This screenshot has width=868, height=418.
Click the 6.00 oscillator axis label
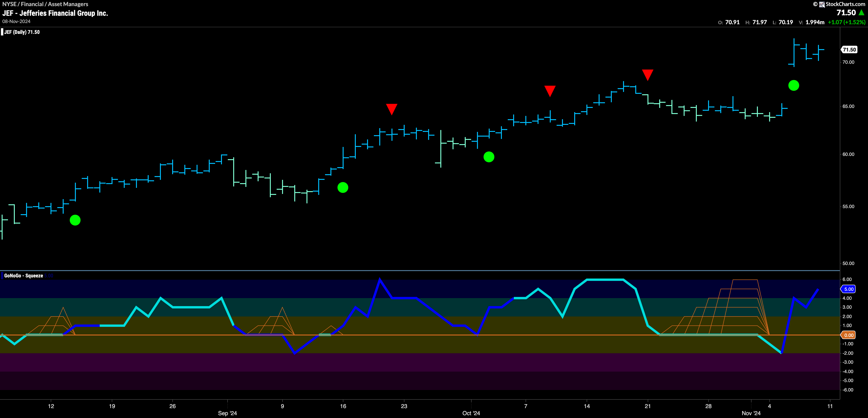(847, 279)
